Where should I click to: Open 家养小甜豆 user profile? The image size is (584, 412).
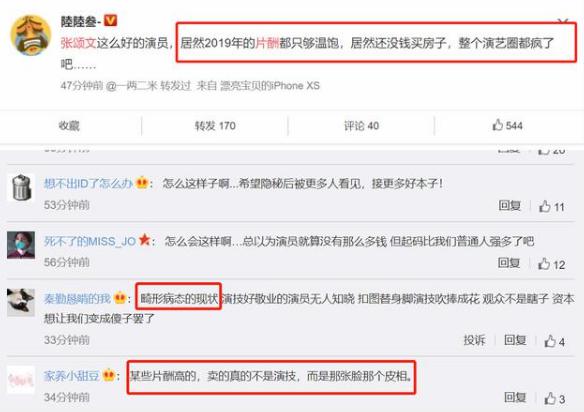click(72, 375)
